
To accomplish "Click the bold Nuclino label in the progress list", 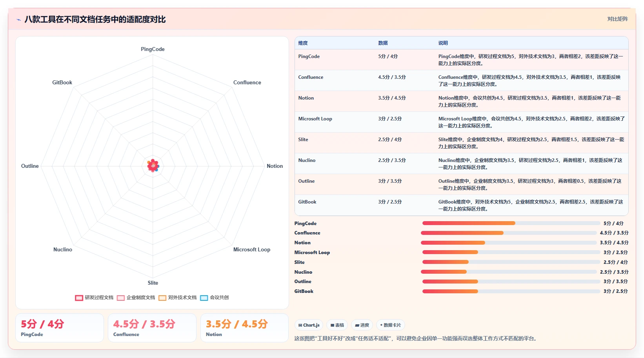I will (303, 272).
